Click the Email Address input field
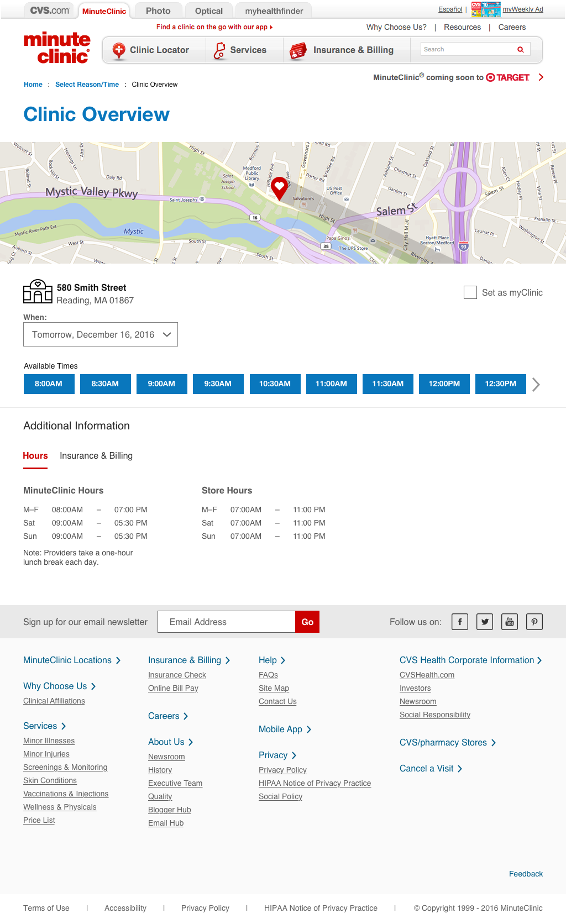 pos(227,622)
